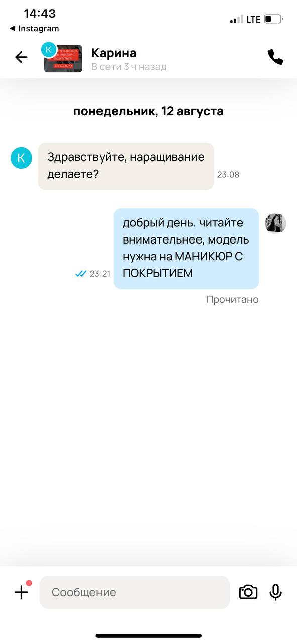Return to Instagram via status bar link
The image size is (297, 644).
[34, 29]
